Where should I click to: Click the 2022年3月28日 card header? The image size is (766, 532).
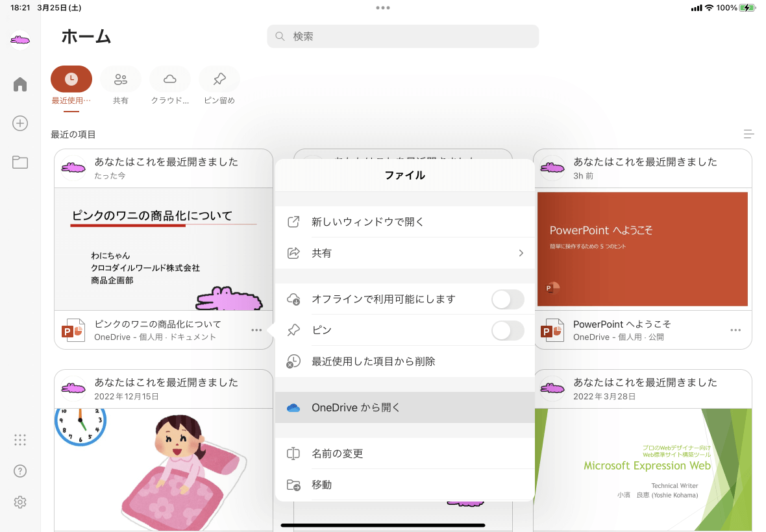click(x=643, y=389)
